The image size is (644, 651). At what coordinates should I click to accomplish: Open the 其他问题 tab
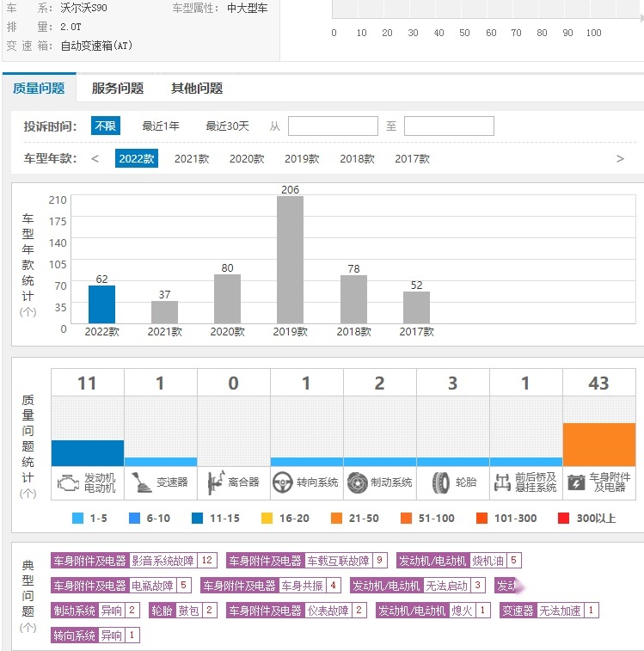197,88
